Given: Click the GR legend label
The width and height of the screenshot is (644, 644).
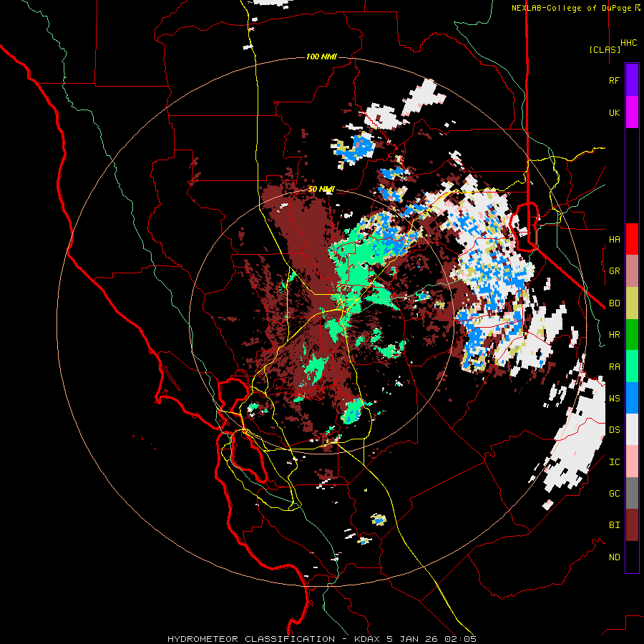Looking at the screenshot, I should [x=614, y=271].
